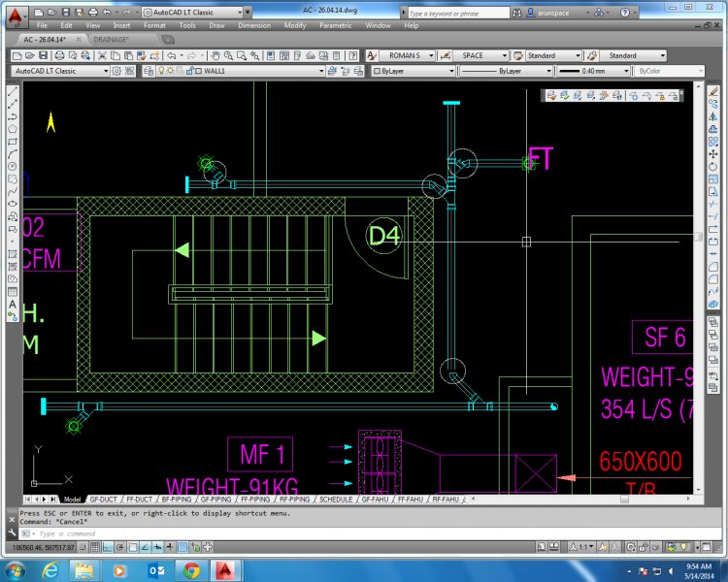
Task: Select the Erase tool in the Modify toolbar
Action: [713, 91]
